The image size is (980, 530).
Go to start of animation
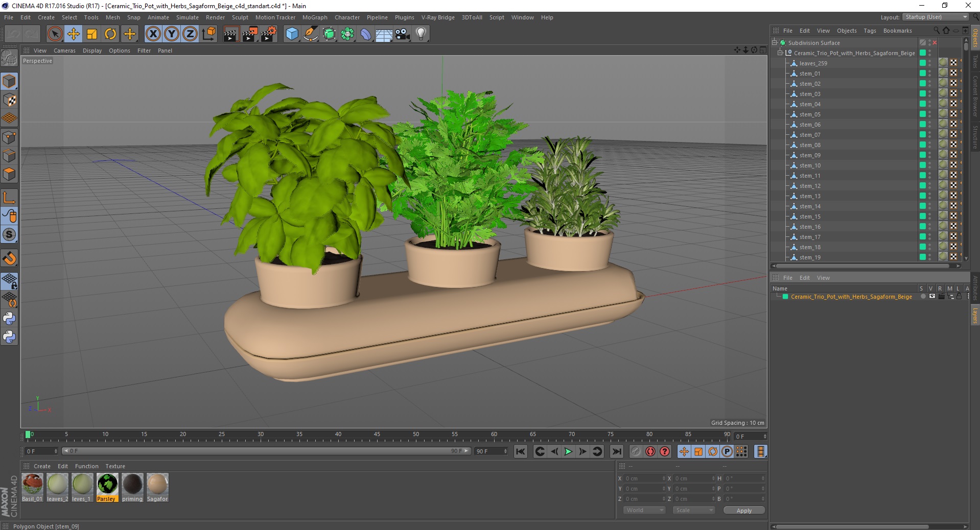point(521,451)
